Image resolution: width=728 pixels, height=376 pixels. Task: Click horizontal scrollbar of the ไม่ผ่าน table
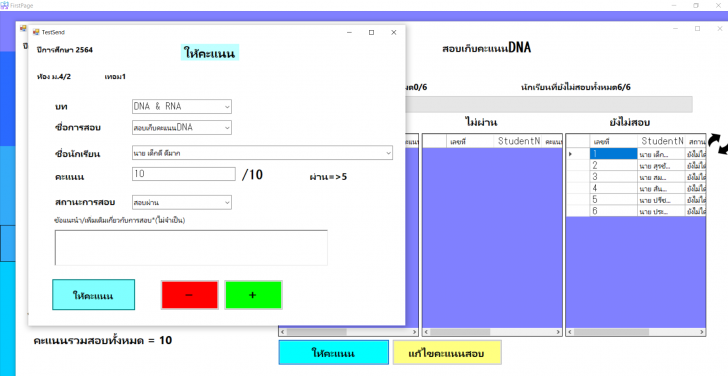click(493, 332)
